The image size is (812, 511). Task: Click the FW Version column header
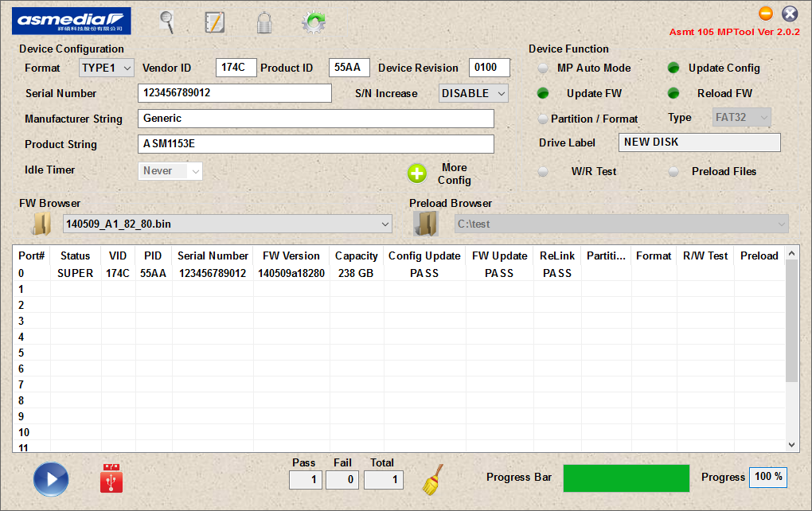(291, 255)
